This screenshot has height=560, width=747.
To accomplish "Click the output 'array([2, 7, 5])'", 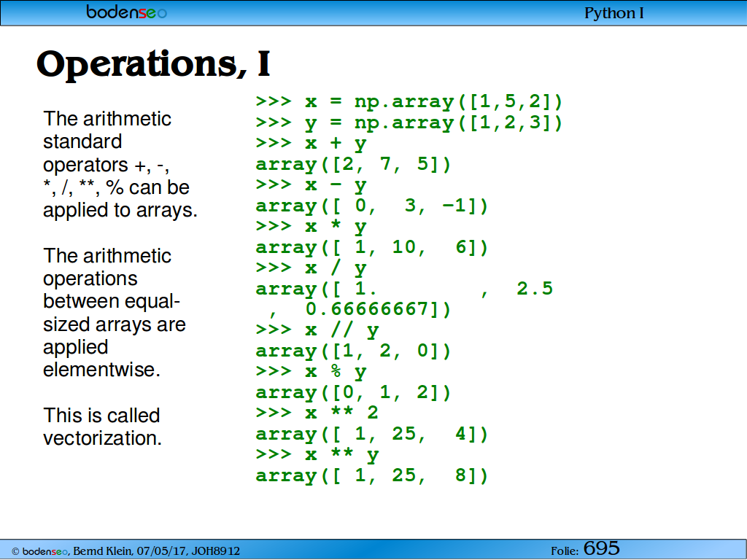I will pos(353,165).
